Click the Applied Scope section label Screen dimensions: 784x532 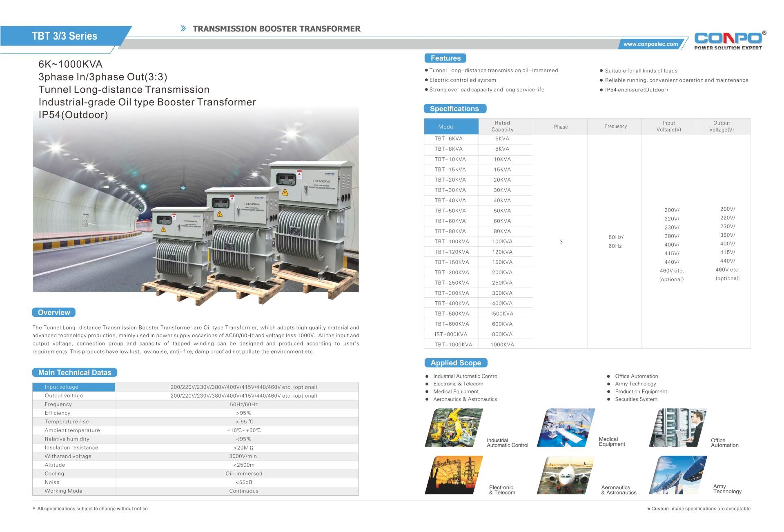456,363
